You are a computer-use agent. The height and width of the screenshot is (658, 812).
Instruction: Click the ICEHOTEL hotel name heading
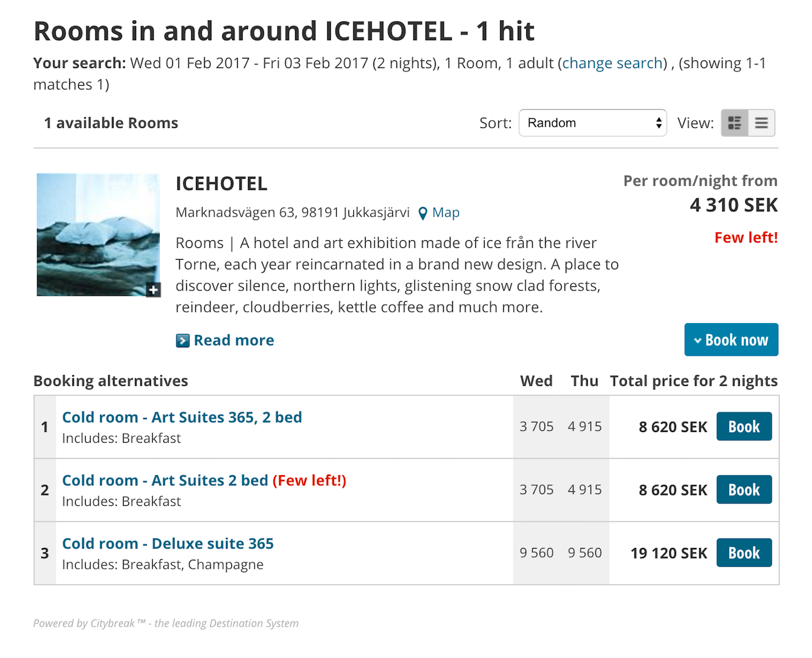point(221,184)
